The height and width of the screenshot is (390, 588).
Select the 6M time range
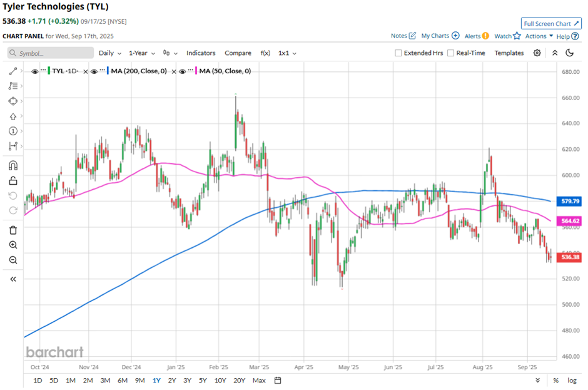123,380
